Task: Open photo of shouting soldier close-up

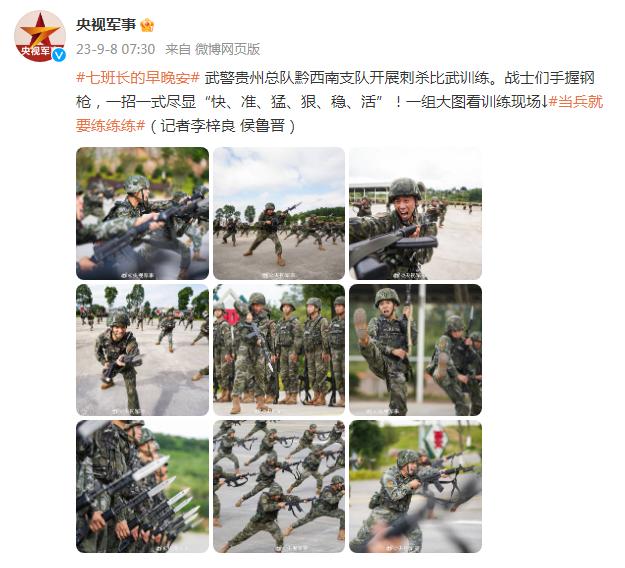Action: (x=415, y=213)
